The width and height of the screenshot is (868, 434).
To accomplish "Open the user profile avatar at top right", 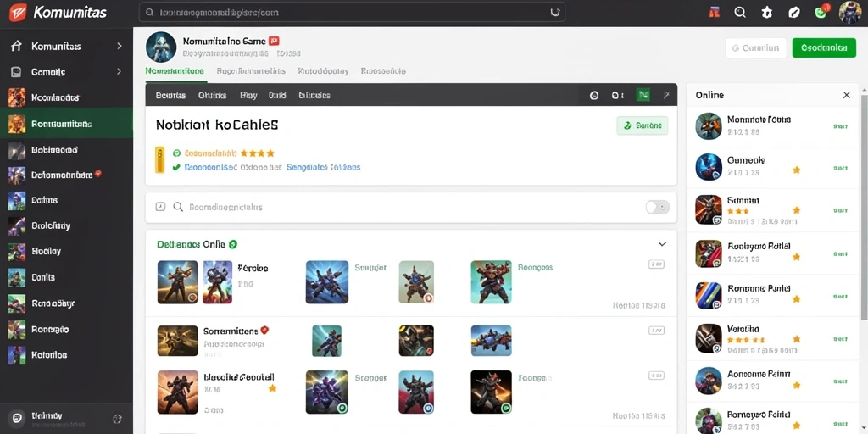I will (850, 12).
